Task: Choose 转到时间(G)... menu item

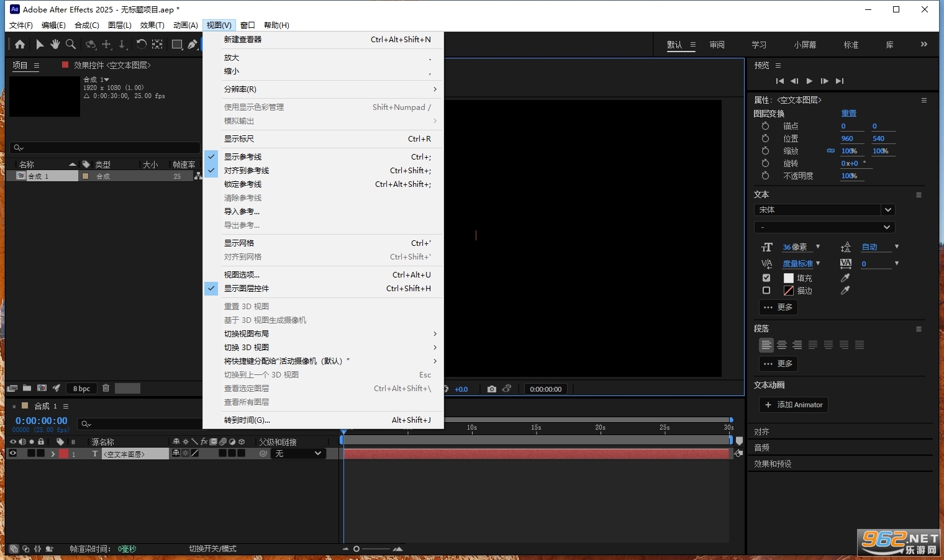Action: tap(323, 420)
